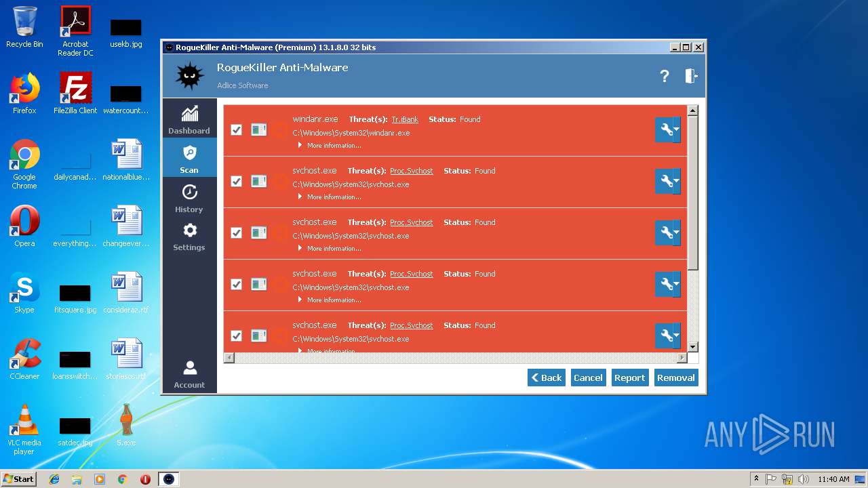Open the RogueKiller help question mark
868x488 pixels.
point(665,76)
